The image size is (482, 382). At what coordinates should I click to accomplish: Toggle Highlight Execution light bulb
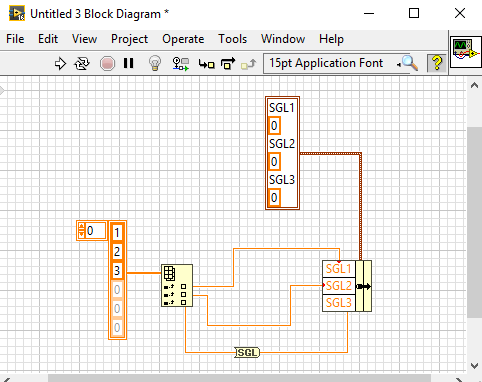(x=155, y=63)
